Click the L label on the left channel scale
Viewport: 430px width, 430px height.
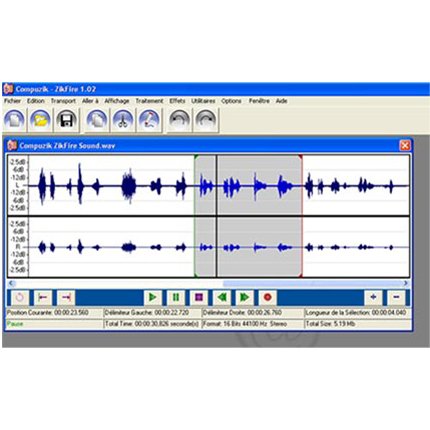17,185
